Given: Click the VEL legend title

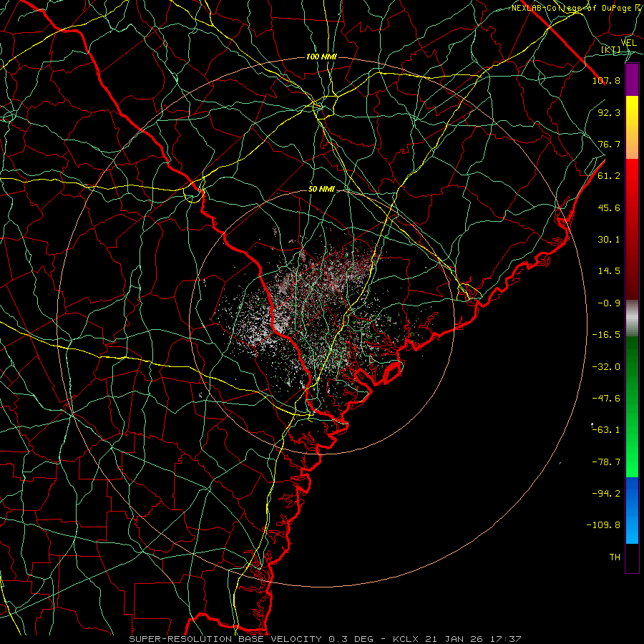Looking at the screenshot, I should click(629, 43).
